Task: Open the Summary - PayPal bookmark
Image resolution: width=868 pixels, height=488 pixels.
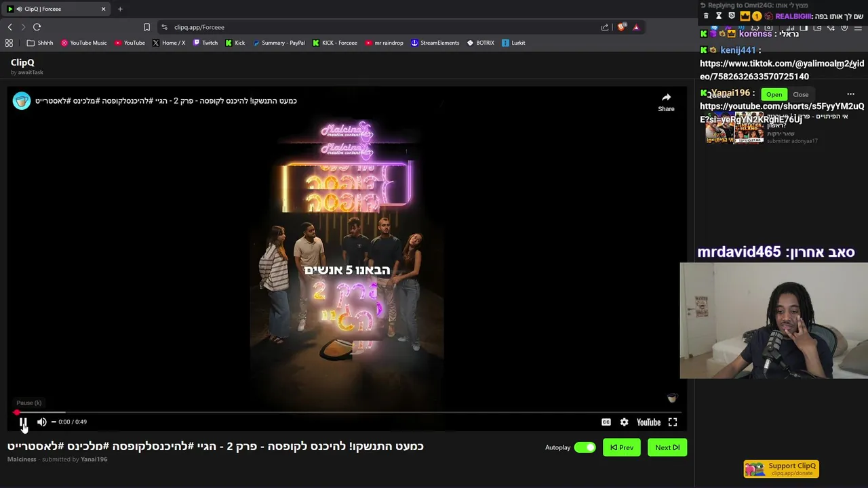Action: tap(279, 43)
